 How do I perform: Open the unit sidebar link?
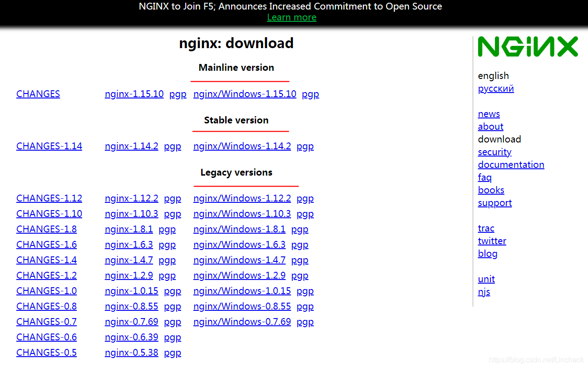click(486, 279)
